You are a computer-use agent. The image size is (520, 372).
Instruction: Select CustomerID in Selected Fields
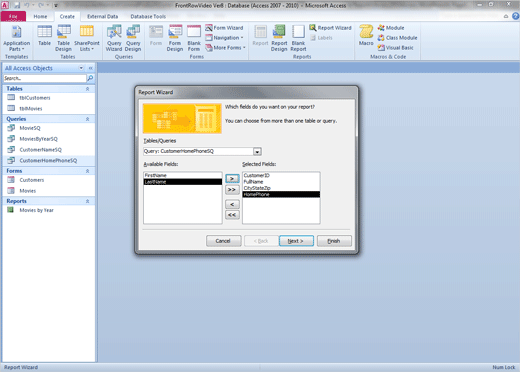pos(281,175)
